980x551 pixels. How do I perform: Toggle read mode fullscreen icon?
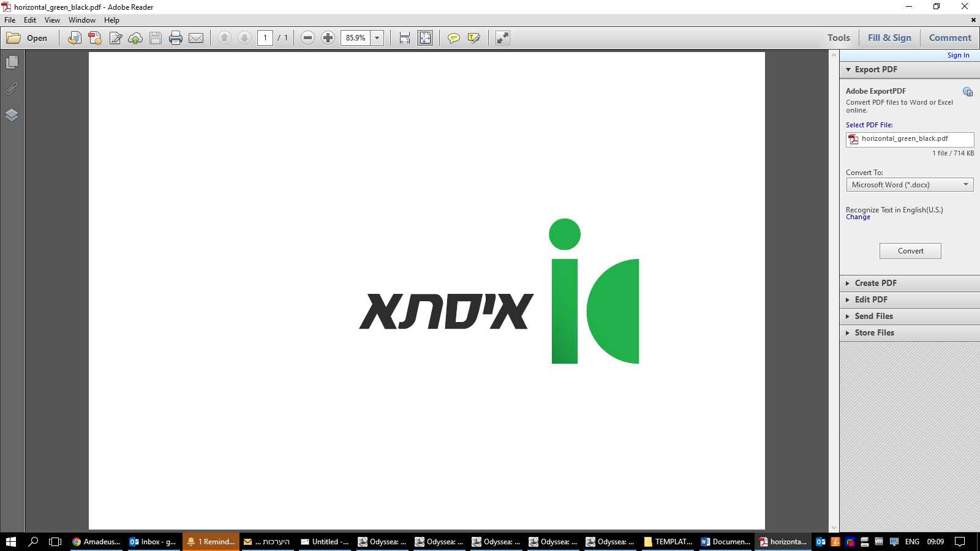coord(503,38)
